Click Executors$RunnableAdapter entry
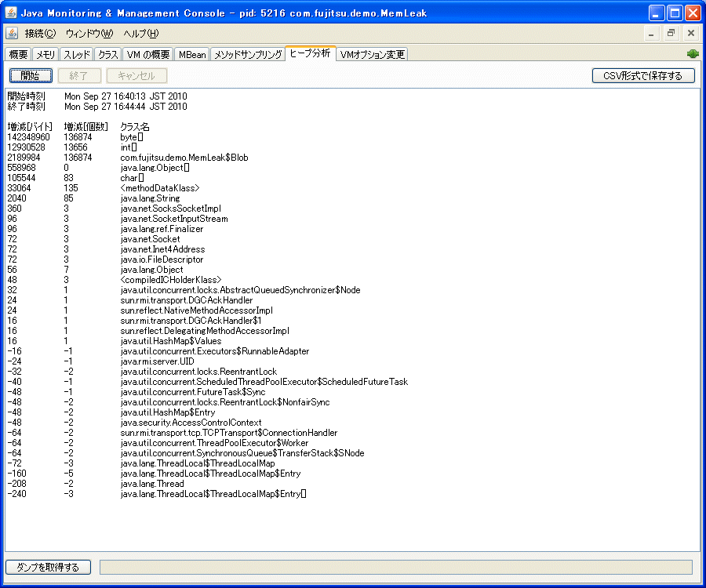This screenshot has width=706, height=588. (215, 351)
